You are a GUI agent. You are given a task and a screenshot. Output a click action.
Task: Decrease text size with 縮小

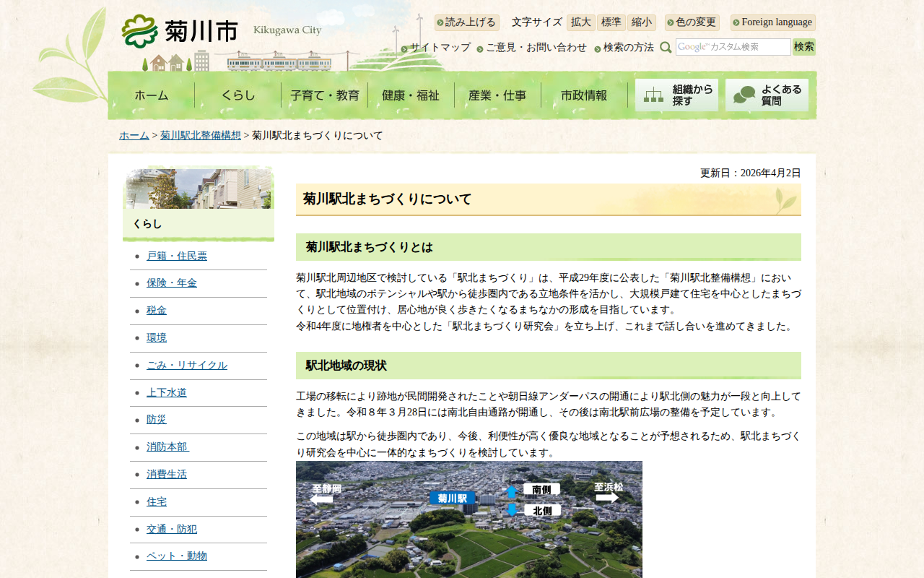tap(642, 22)
